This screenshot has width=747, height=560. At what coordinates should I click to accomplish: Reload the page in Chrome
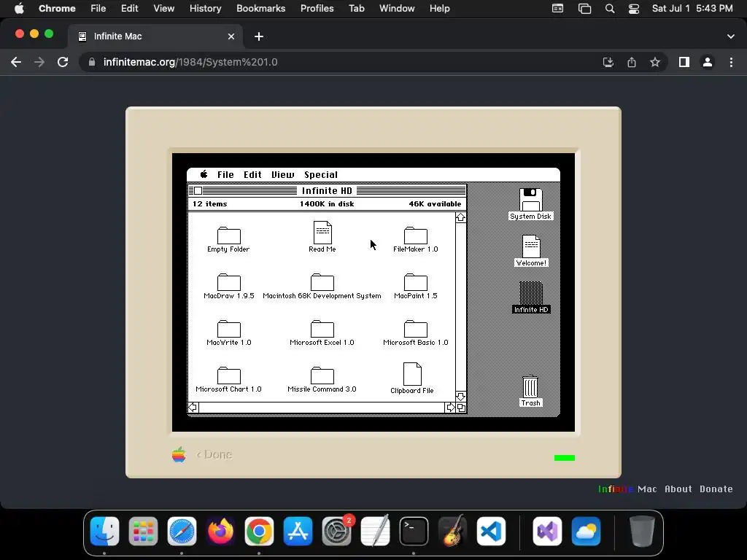pyautogui.click(x=63, y=62)
